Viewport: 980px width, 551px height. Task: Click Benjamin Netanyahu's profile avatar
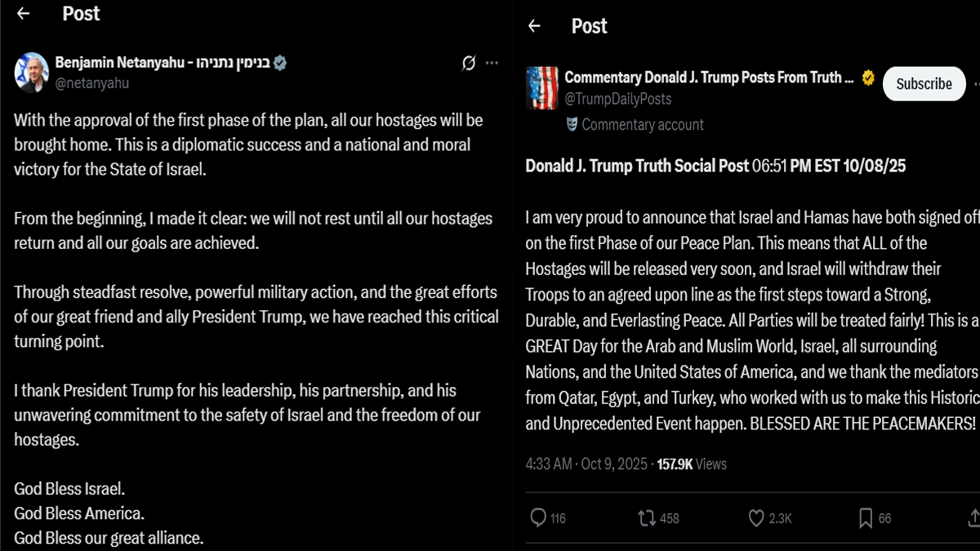pos(31,73)
